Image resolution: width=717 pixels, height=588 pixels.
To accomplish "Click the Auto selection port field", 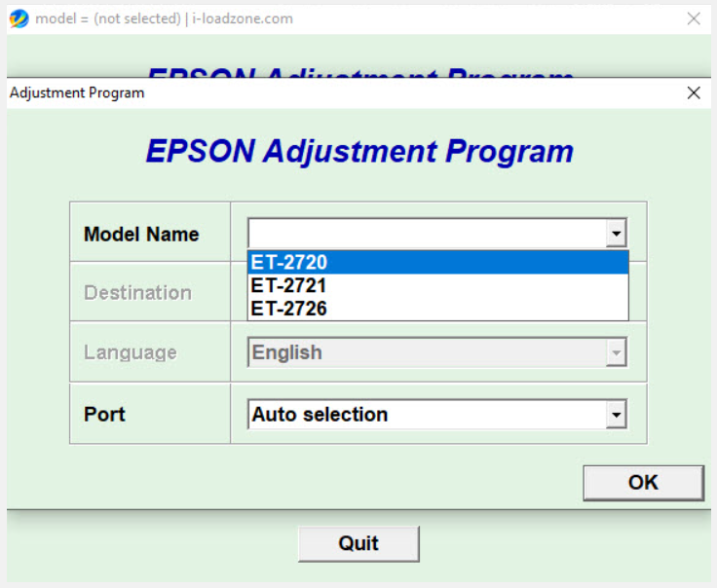I will 427,415.
